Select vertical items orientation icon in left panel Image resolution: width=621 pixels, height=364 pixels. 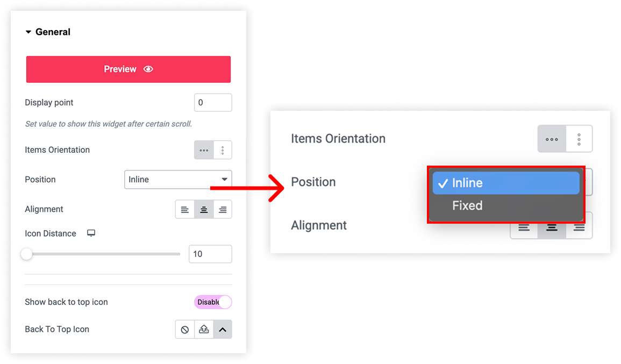tap(223, 150)
